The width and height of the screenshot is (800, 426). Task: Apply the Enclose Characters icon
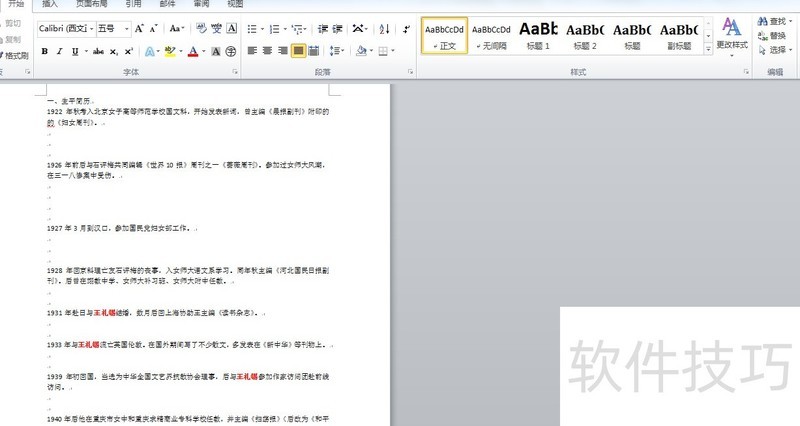(x=231, y=52)
